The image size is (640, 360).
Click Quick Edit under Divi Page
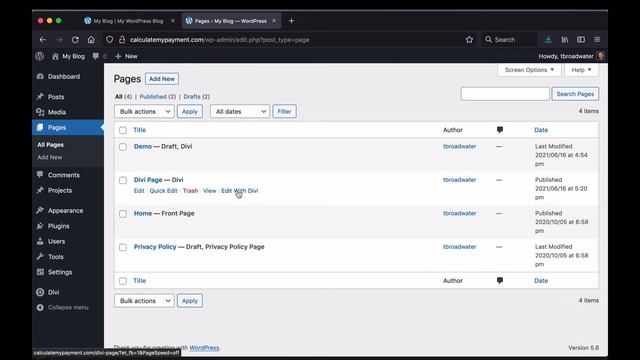tap(163, 191)
